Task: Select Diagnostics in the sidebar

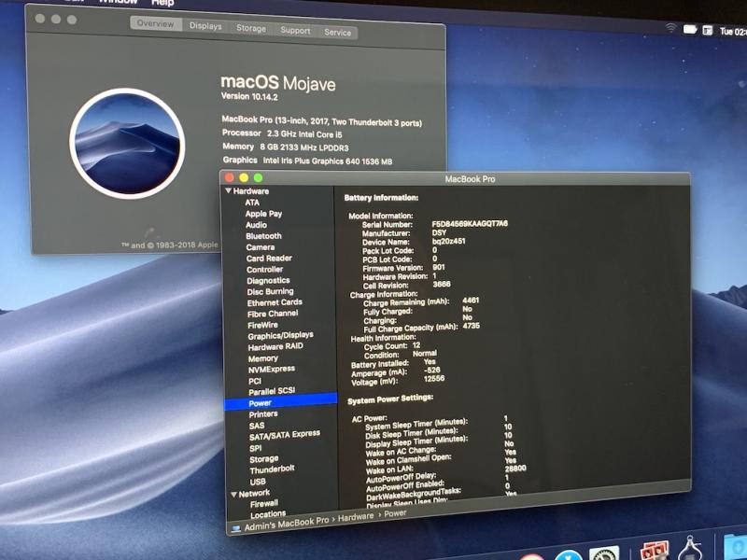Action: click(x=268, y=281)
